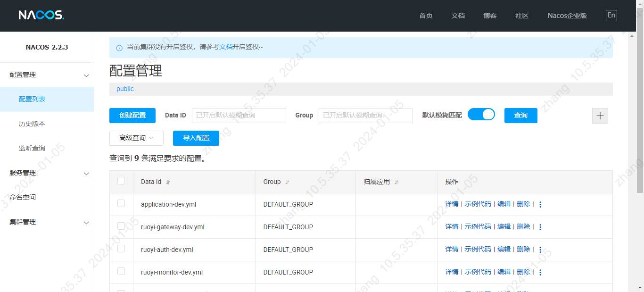Open the 文档 link in notice banner
The image size is (644, 292).
coord(226,47)
